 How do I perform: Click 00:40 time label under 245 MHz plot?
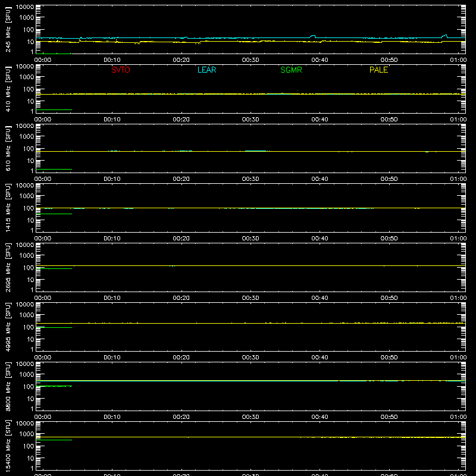click(x=320, y=60)
